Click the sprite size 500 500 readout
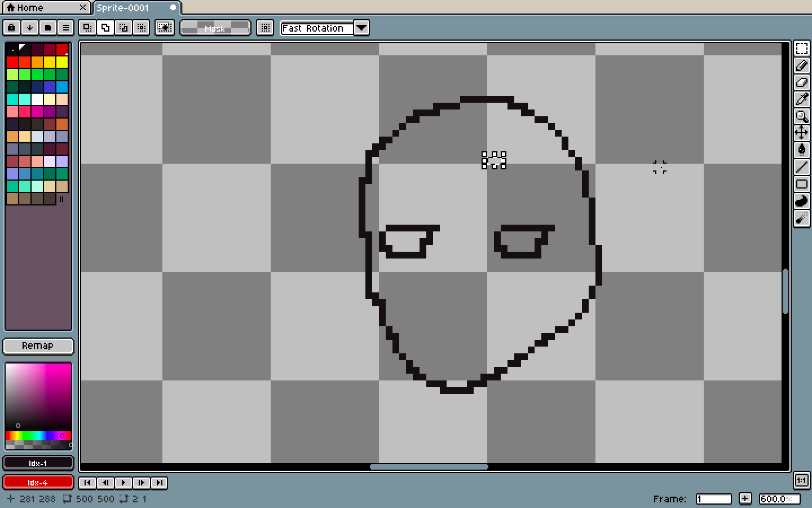Image resolution: width=812 pixels, height=508 pixels. pos(89,499)
